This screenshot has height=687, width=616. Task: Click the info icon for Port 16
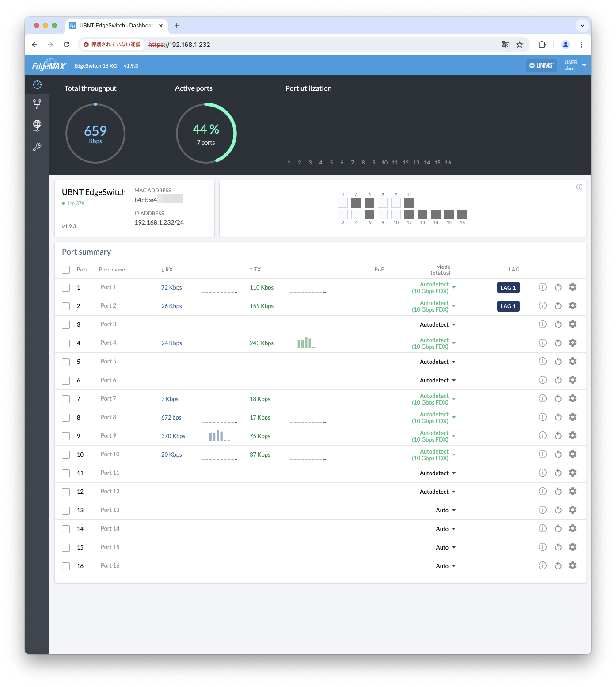pyautogui.click(x=543, y=565)
